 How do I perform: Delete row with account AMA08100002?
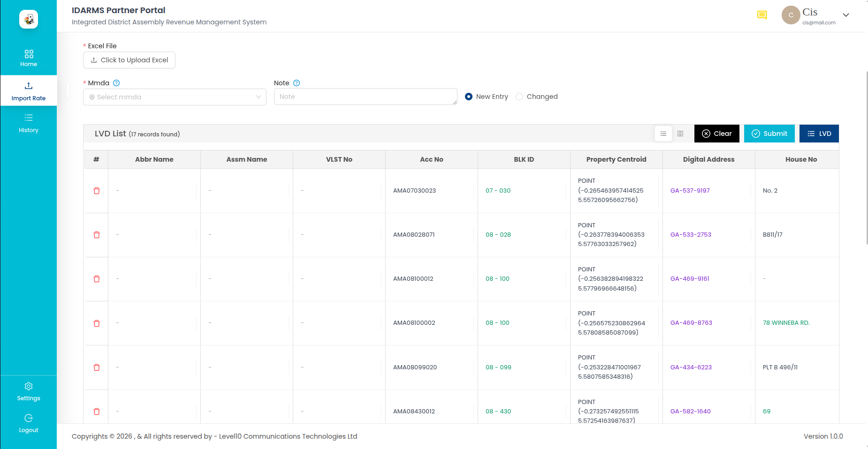tap(97, 323)
